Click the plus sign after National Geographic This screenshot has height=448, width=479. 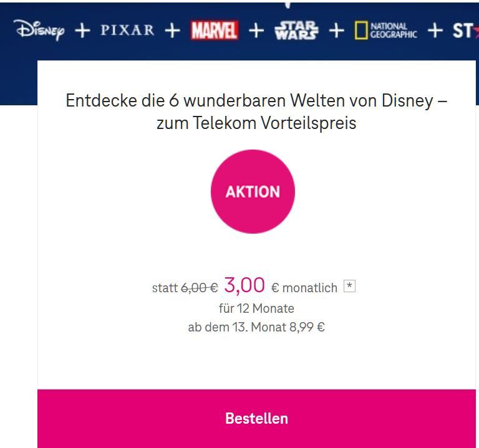click(x=435, y=31)
